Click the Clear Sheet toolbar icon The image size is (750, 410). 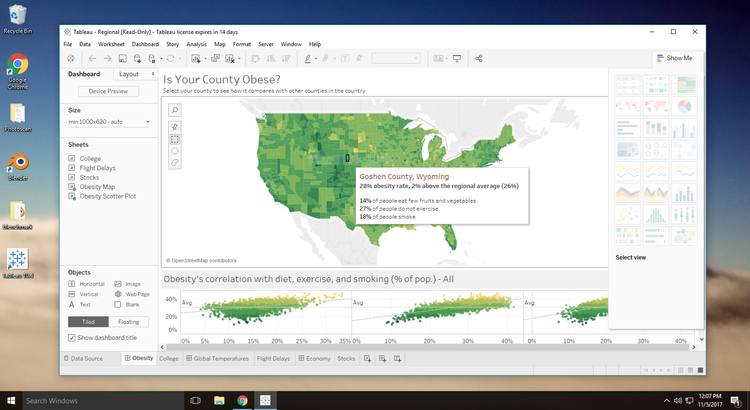[x=230, y=58]
